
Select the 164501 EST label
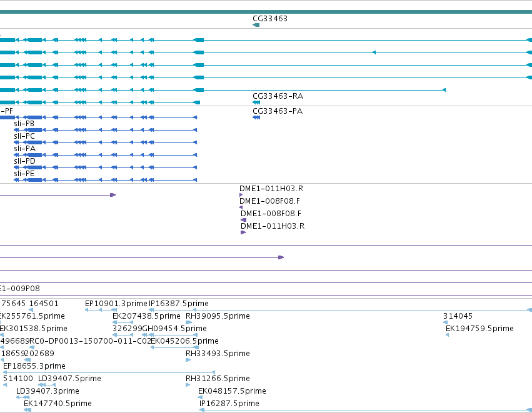click(44, 304)
